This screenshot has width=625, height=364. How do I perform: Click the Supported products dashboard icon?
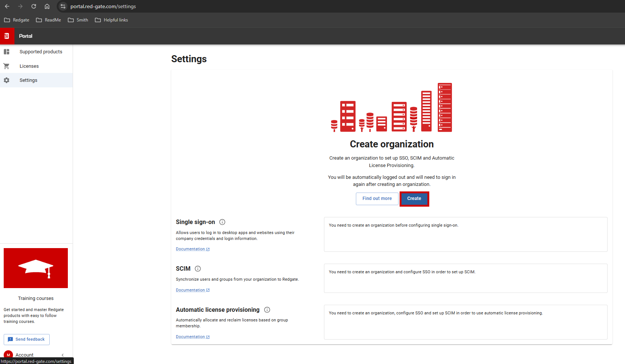click(7, 52)
